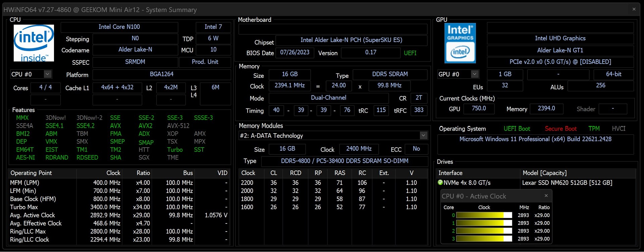Screen dimensions: 644x252
Task: Close the HWiNFO64 System Summary window
Action: [634, 9]
